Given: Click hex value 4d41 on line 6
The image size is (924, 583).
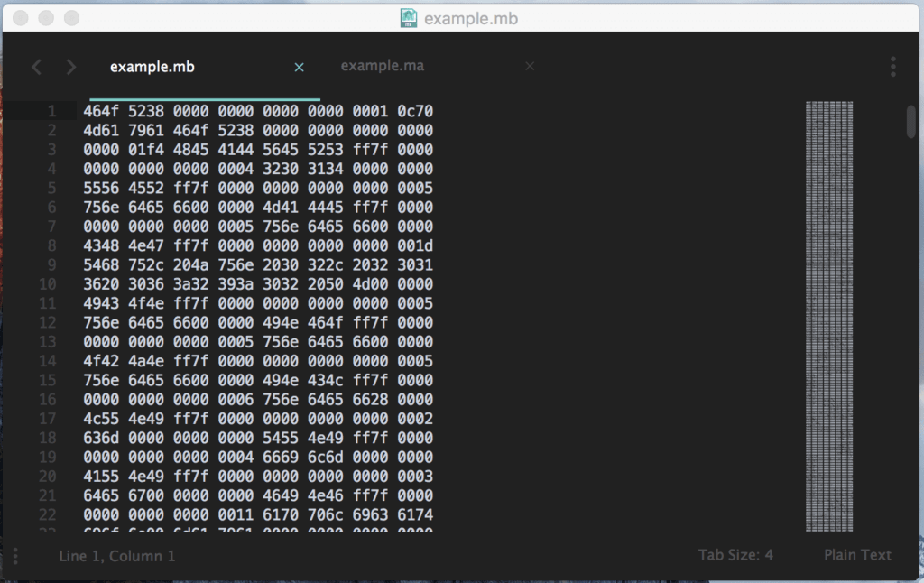Looking at the screenshot, I should [x=281, y=208].
